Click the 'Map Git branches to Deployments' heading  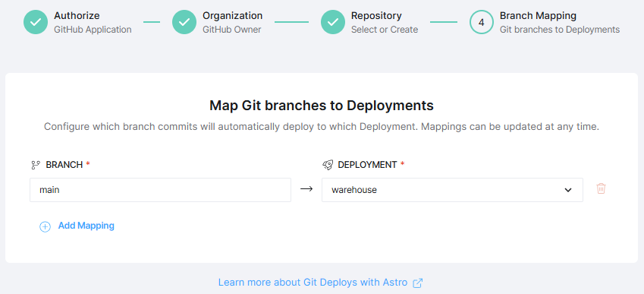pyautogui.click(x=322, y=106)
